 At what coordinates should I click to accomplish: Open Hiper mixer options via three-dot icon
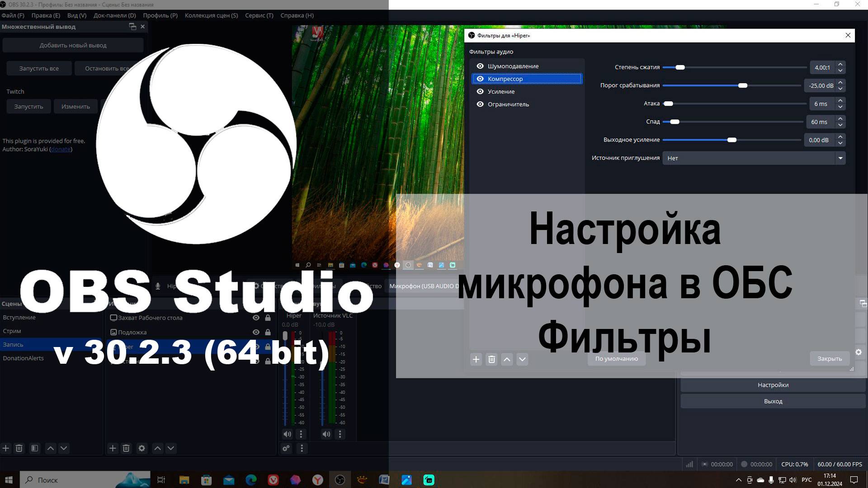click(301, 434)
